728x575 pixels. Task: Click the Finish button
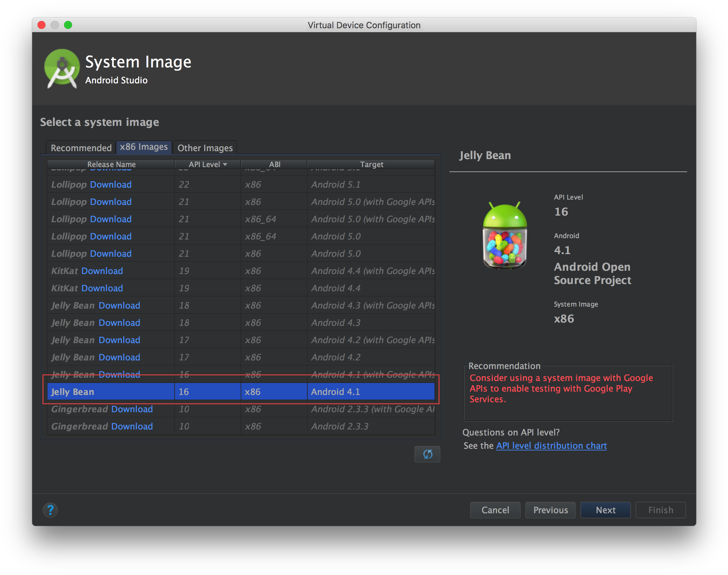(661, 510)
